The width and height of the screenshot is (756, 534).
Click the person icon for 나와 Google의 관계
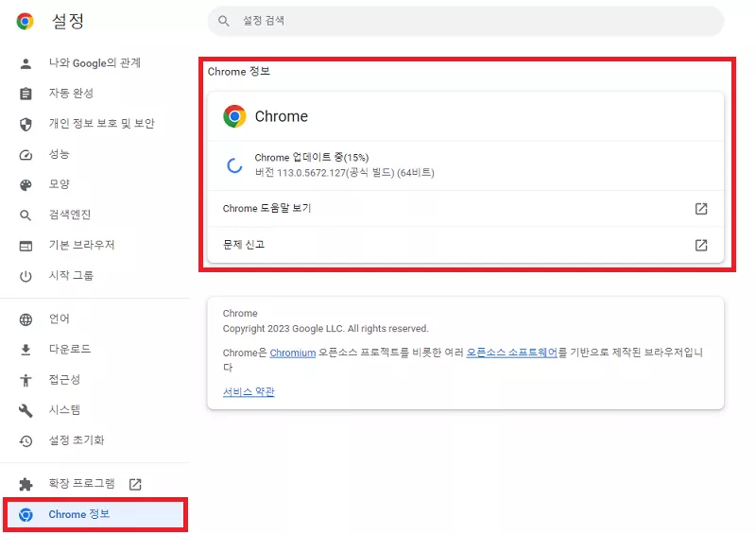pyautogui.click(x=26, y=63)
